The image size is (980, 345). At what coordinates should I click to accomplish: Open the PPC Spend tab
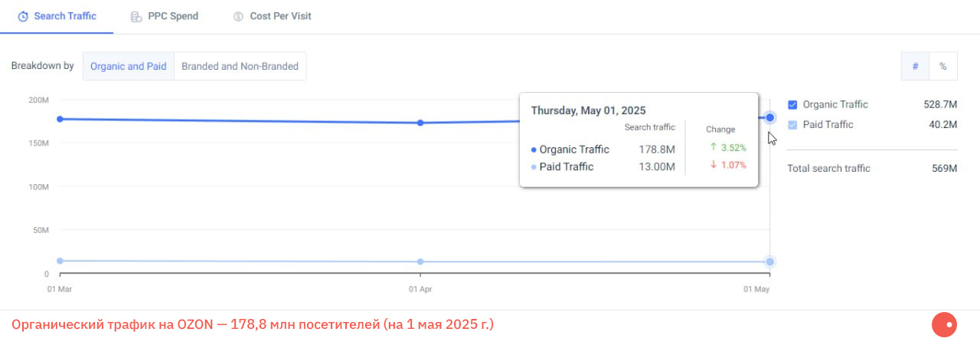(173, 16)
